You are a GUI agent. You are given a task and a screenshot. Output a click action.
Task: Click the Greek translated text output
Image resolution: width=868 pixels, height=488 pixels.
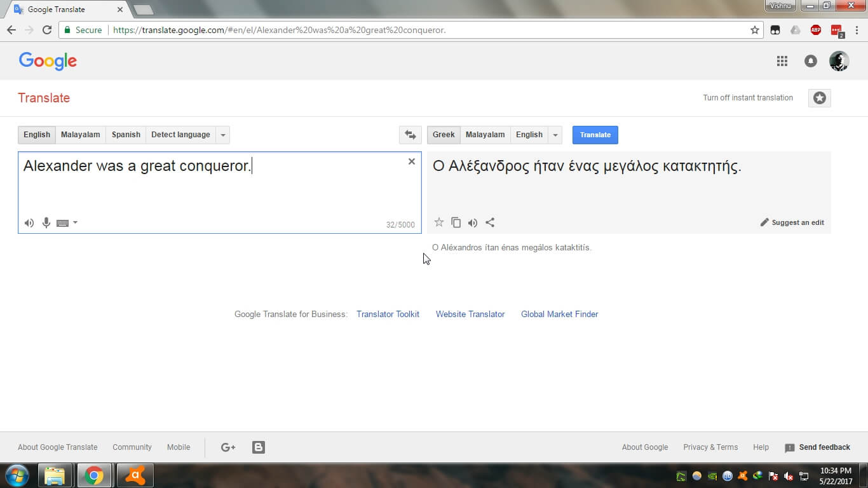coord(587,166)
